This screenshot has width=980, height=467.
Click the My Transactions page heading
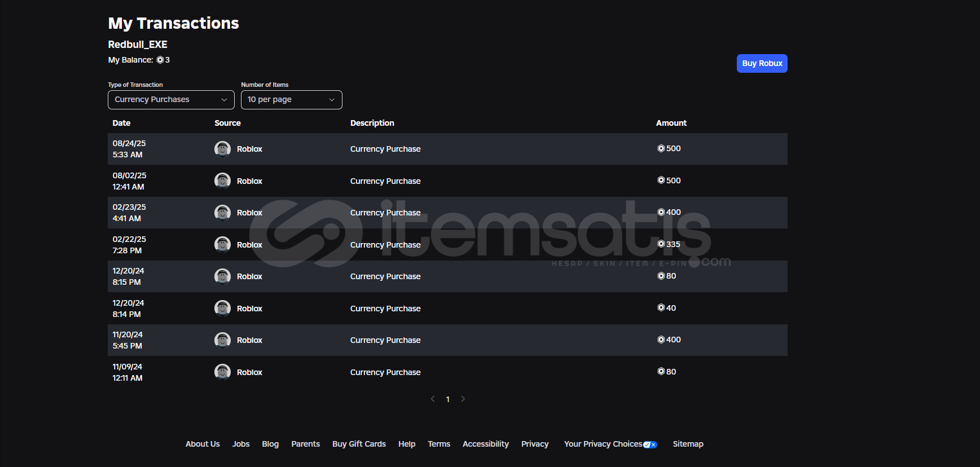(174, 23)
